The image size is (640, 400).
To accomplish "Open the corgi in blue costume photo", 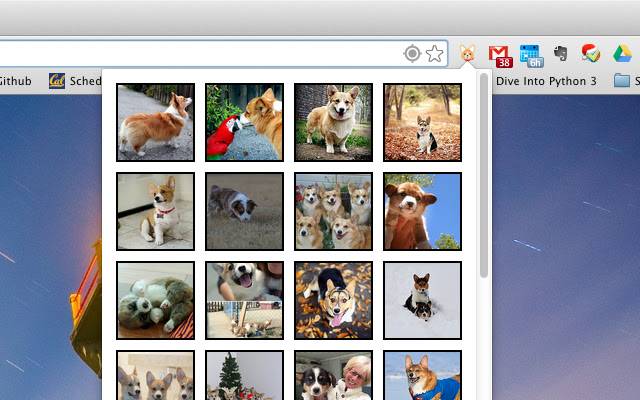I will point(422,375).
